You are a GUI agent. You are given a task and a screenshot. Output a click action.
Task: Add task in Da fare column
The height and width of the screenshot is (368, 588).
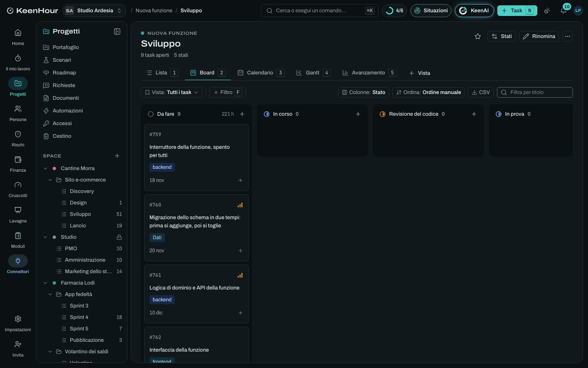tap(242, 114)
